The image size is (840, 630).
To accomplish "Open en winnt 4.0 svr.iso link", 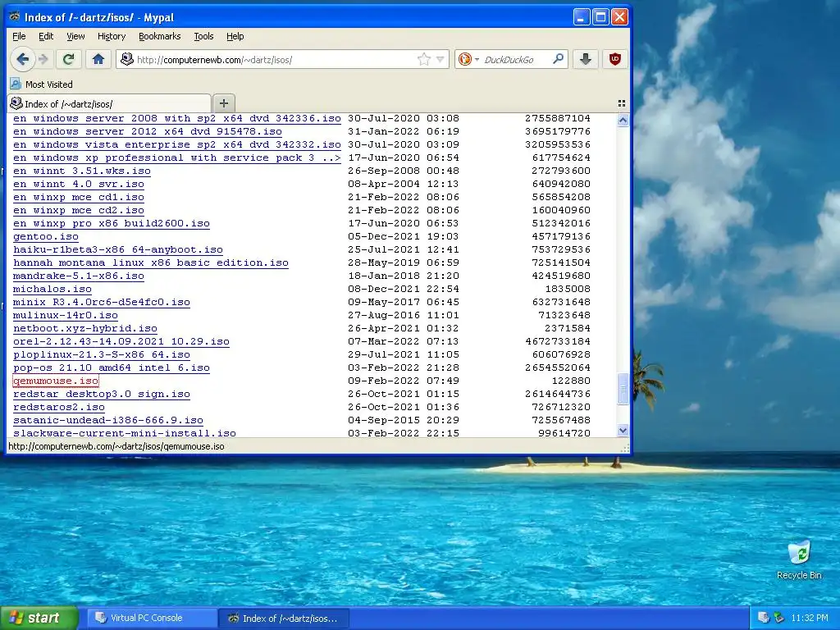I will click(x=79, y=184).
